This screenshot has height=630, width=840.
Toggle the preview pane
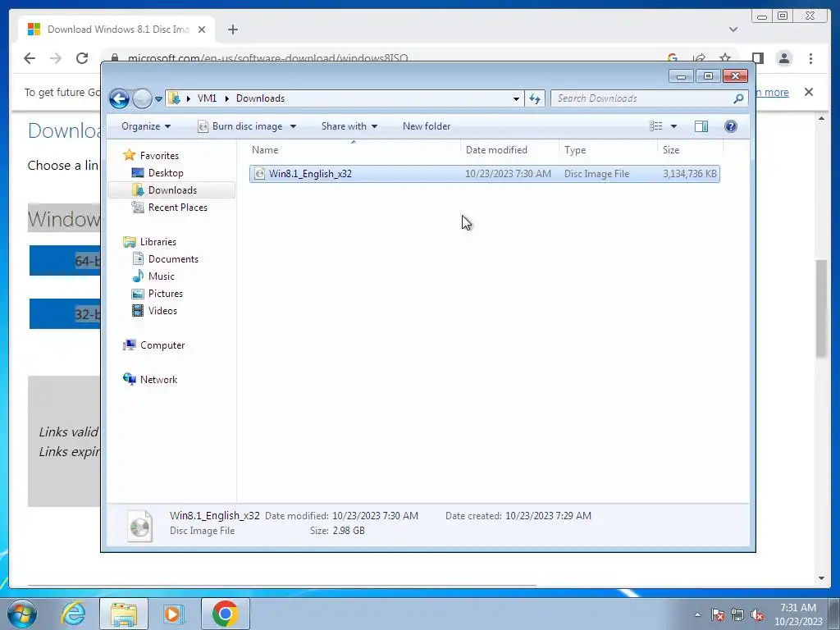[701, 126]
